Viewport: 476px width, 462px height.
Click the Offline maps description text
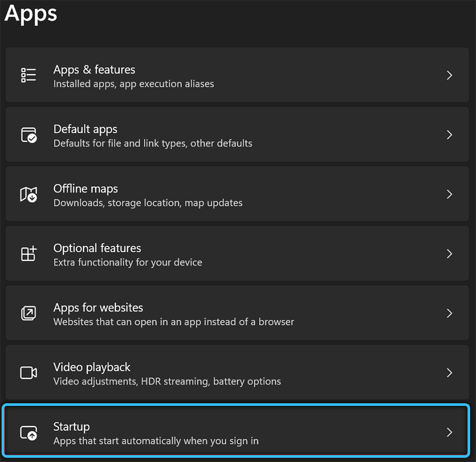(x=148, y=203)
